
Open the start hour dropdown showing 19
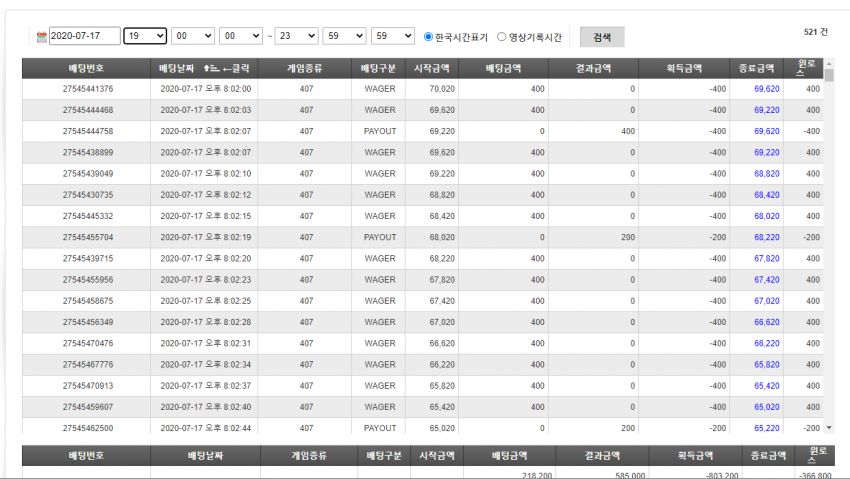(145, 36)
